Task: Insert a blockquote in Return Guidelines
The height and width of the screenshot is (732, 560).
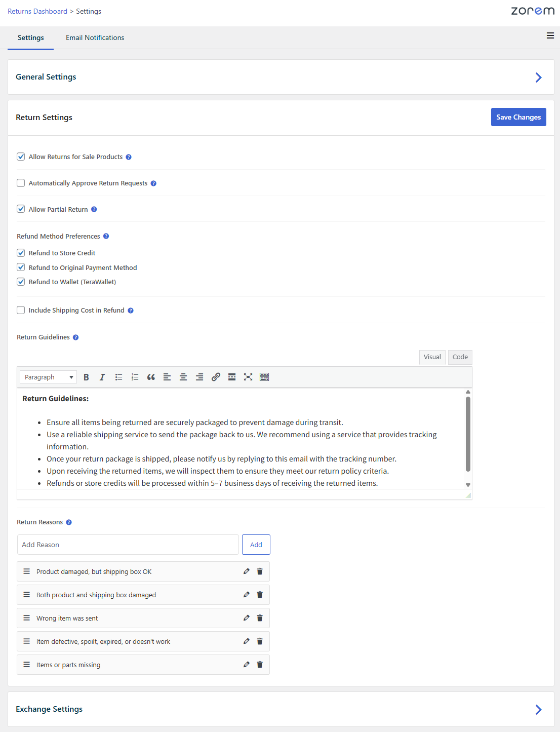Action: pos(151,377)
